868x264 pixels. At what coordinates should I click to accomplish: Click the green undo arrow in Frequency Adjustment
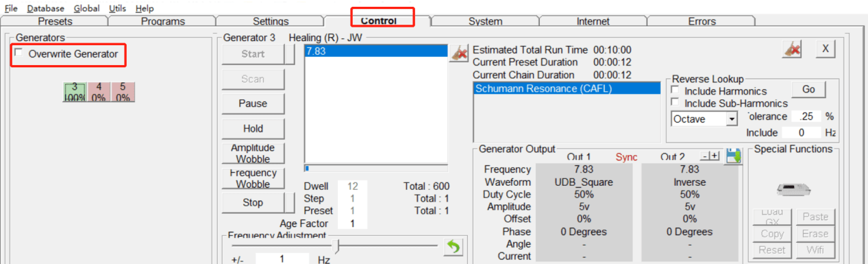453,247
